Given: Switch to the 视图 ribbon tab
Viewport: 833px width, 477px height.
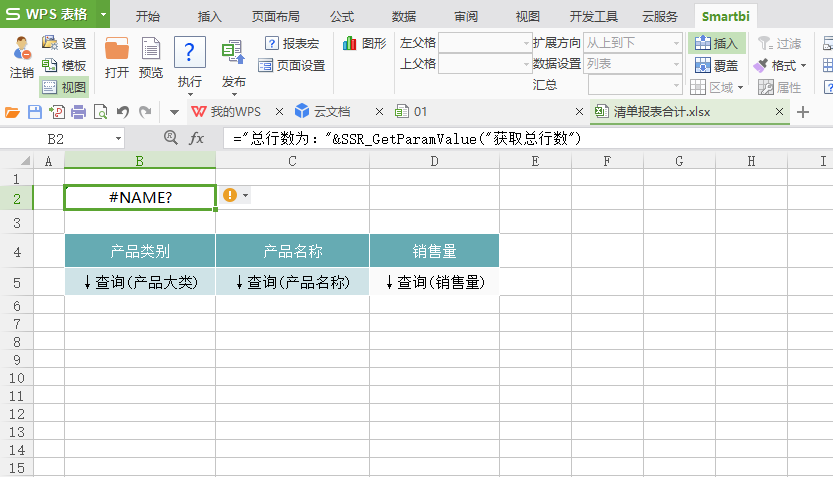Looking at the screenshot, I should click(528, 16).
